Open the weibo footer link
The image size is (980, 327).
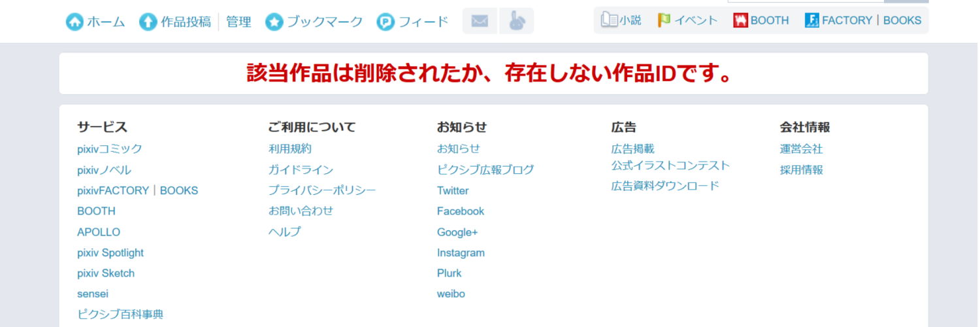pyautogui.click(x=451, y=294)
